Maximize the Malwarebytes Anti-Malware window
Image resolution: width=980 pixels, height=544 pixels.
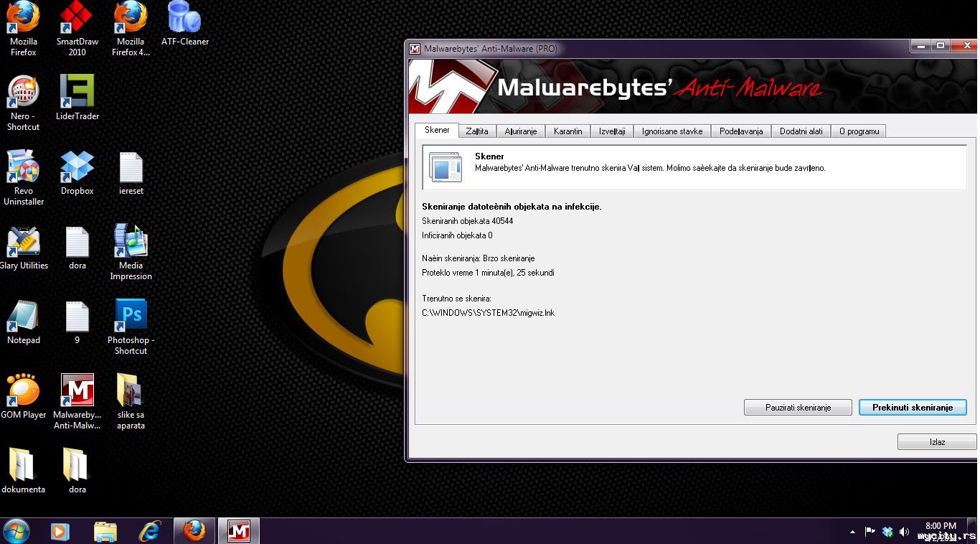point(941,46)
